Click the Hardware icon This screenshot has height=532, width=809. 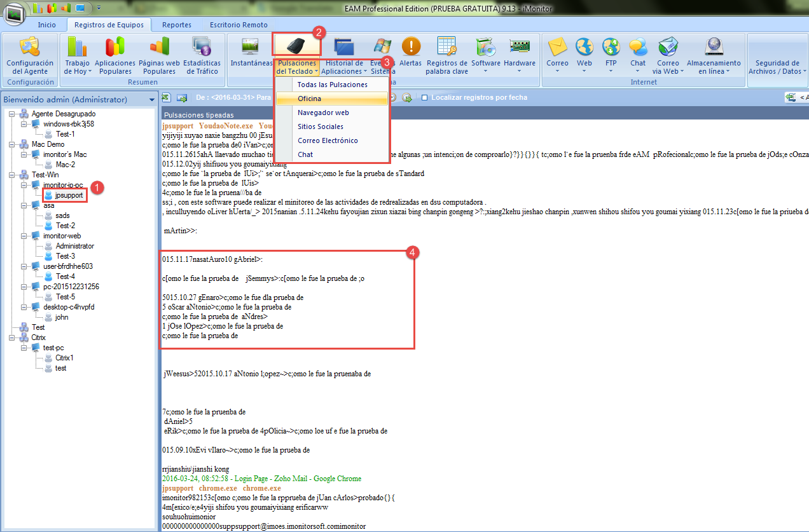pos(520,48)
